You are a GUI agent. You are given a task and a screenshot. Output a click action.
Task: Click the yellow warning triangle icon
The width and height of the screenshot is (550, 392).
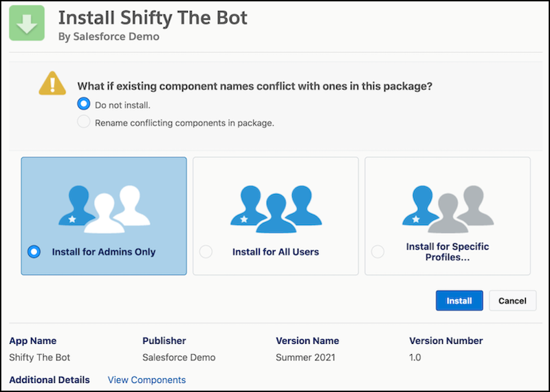52,83
